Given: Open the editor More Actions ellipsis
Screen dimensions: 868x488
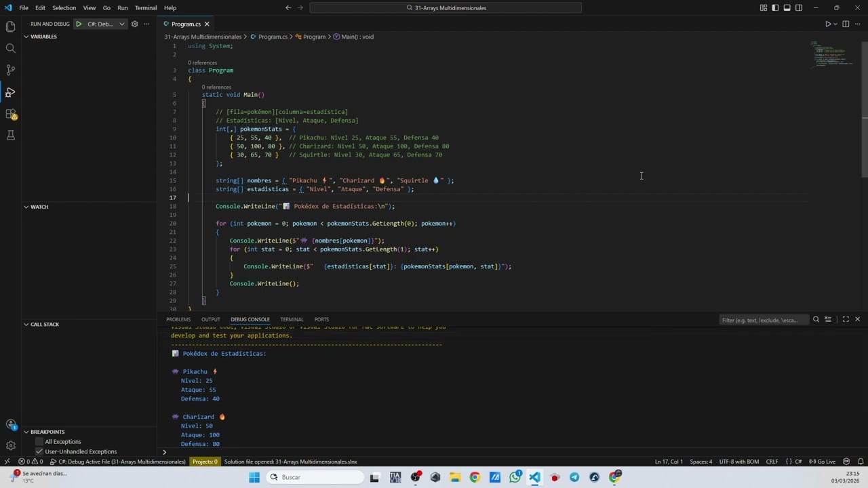Looking at the screenshot, I should point(857,24).
